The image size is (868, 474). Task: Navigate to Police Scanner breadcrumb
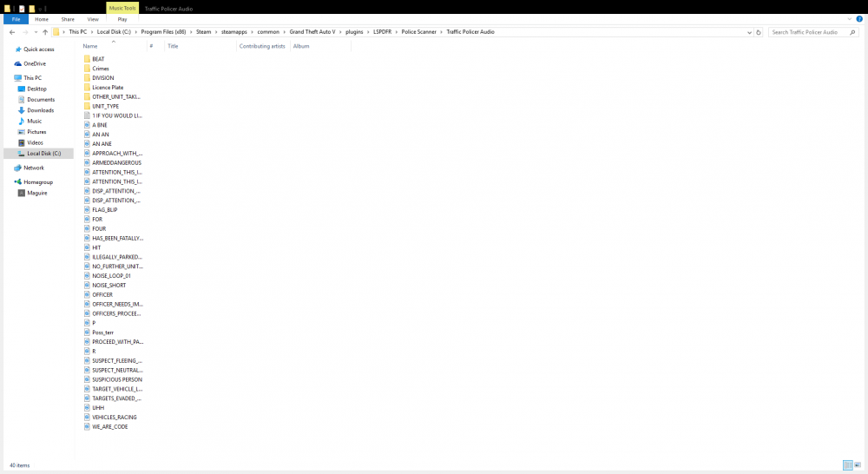(x=419, y=32)
